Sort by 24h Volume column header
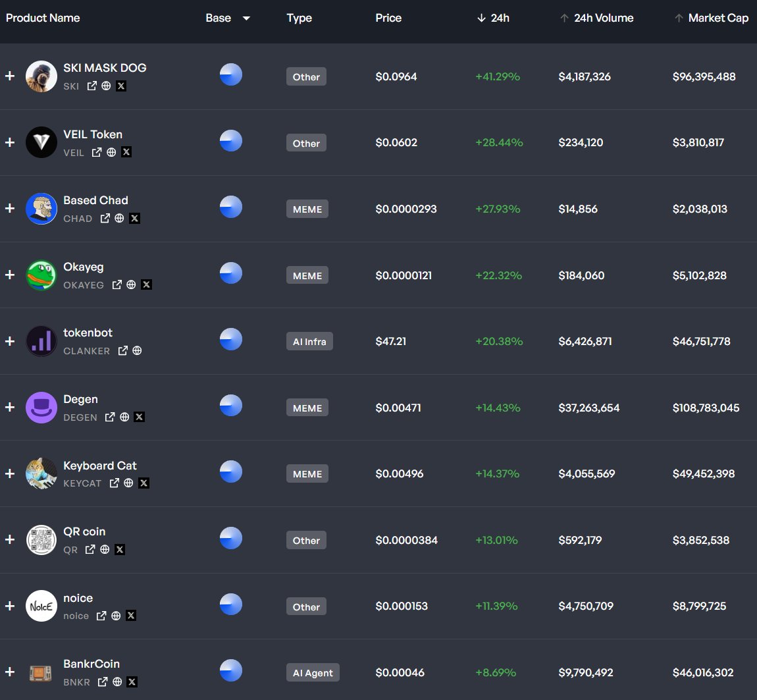The image size is (757, 700). (597, 18)
